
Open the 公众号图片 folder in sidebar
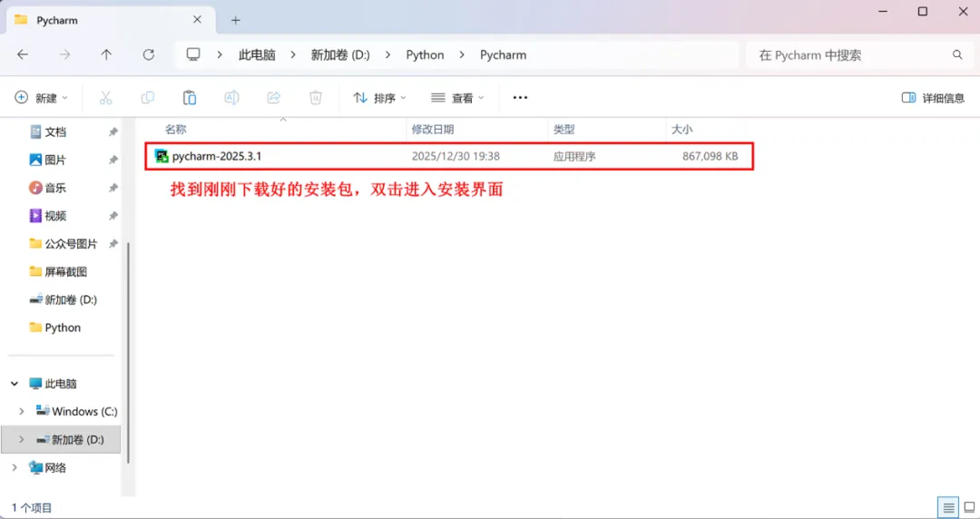click(x=64, y=244)
